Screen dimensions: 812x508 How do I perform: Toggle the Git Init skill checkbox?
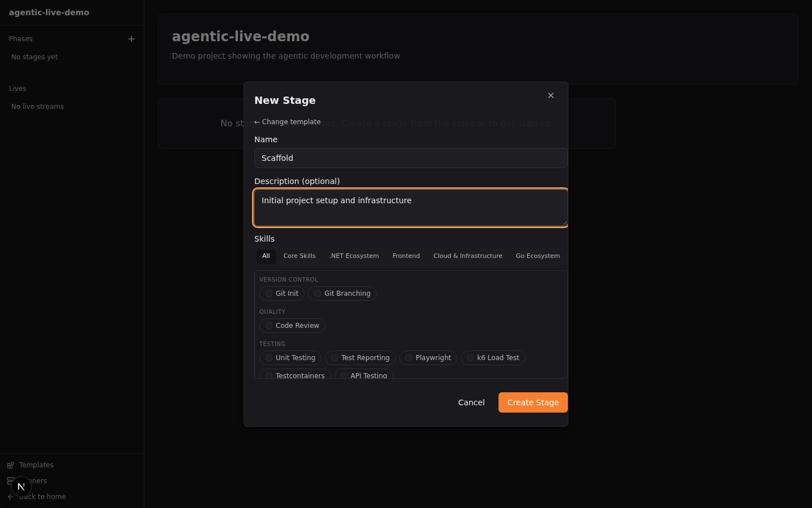pos(269,294)
